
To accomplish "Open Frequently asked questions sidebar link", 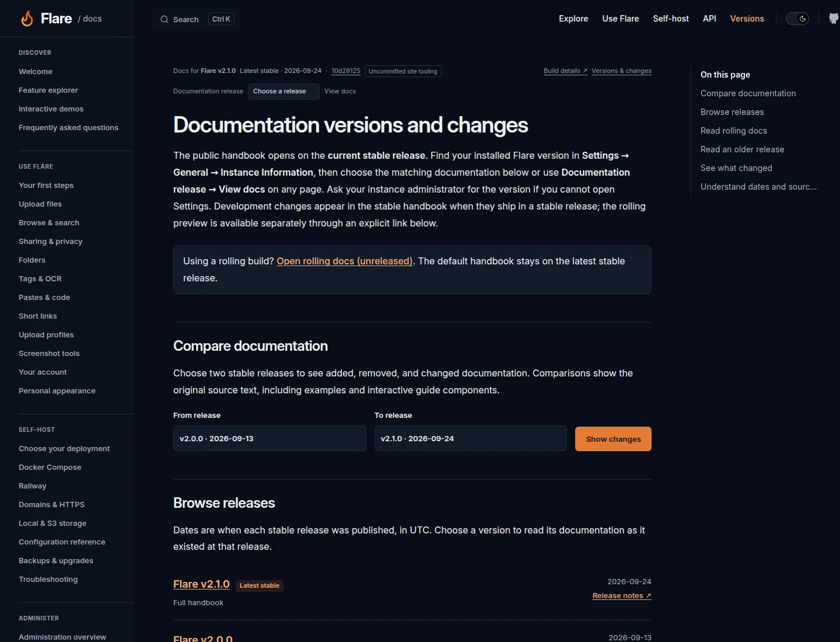I will 68,128.
